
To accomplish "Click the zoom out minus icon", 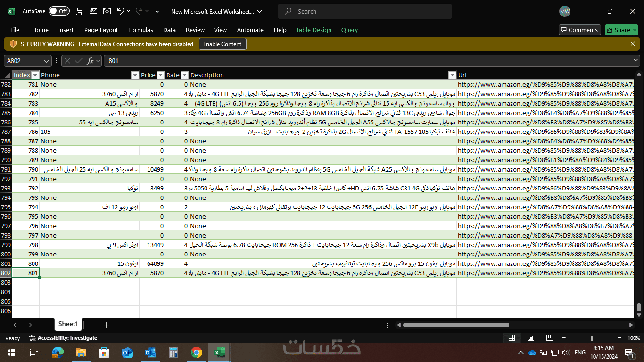I will click(563, 338).
